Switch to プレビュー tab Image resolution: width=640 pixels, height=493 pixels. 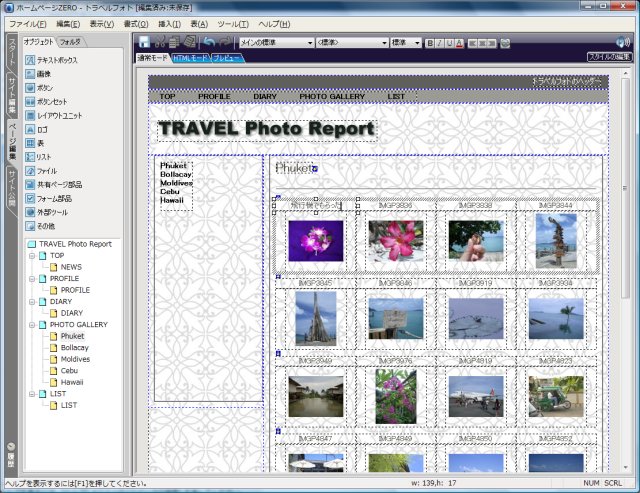click(227, 58)
